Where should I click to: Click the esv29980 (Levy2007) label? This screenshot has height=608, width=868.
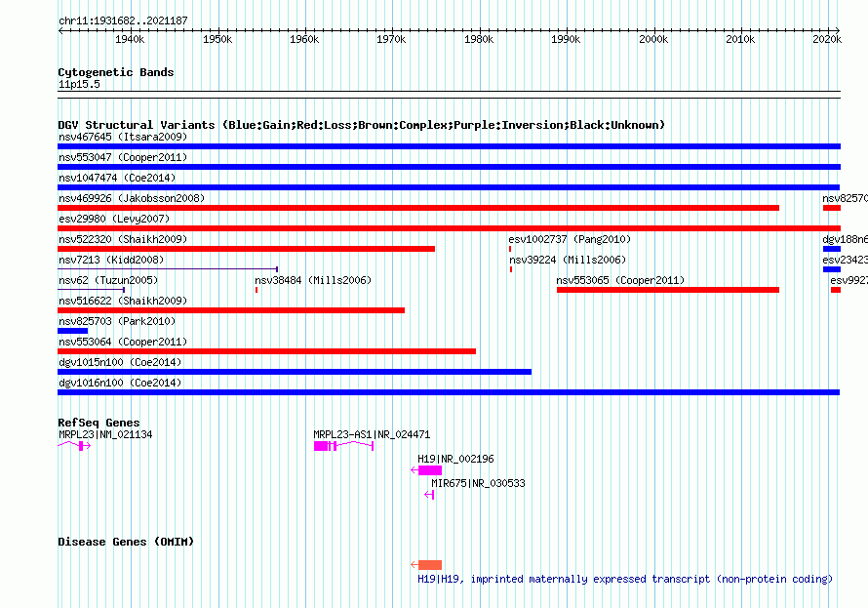coord(114,219)
